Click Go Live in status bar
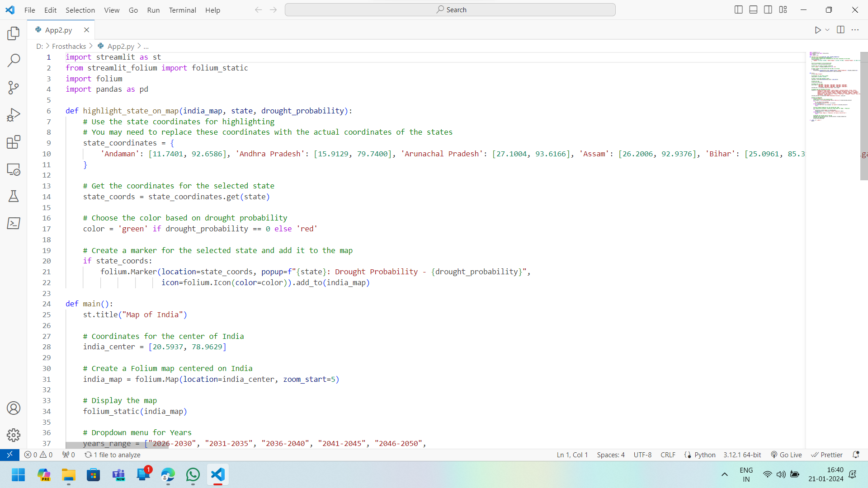The width and height of the screenshot is (868, 488). (787, 455)
